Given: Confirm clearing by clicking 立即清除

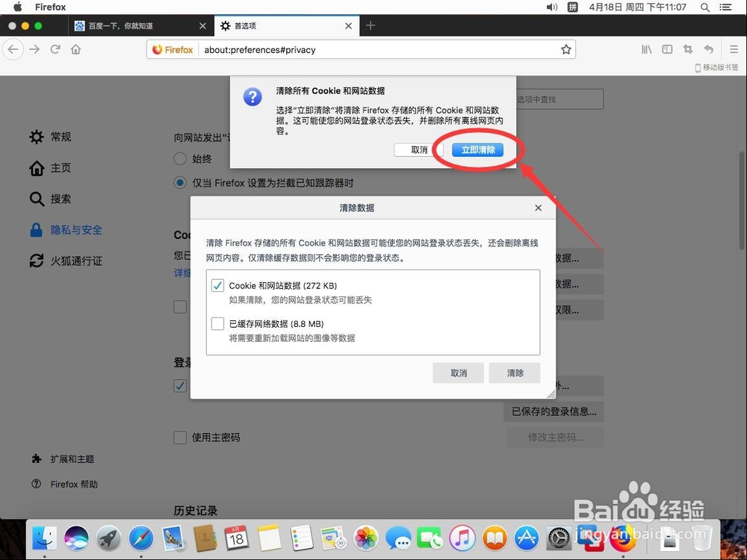Looking at the screenshot, I should [x=478, y=149].
